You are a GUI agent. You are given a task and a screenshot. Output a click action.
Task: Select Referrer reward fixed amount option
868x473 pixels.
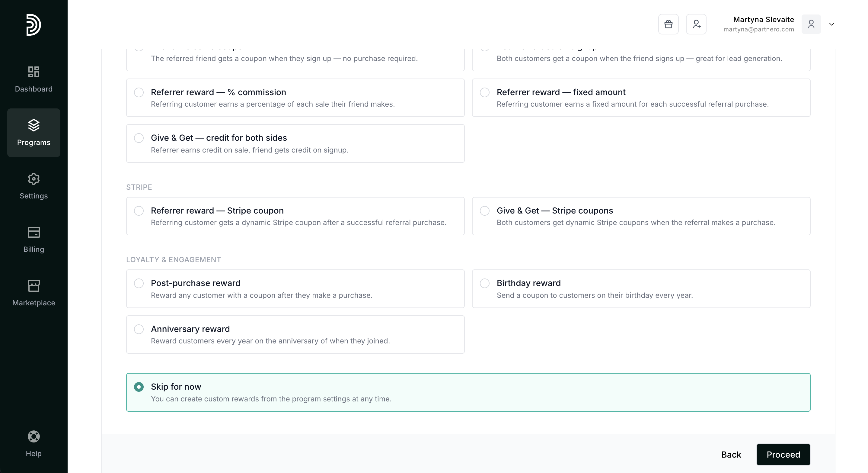pyautogui.click(x=484, y=92)
